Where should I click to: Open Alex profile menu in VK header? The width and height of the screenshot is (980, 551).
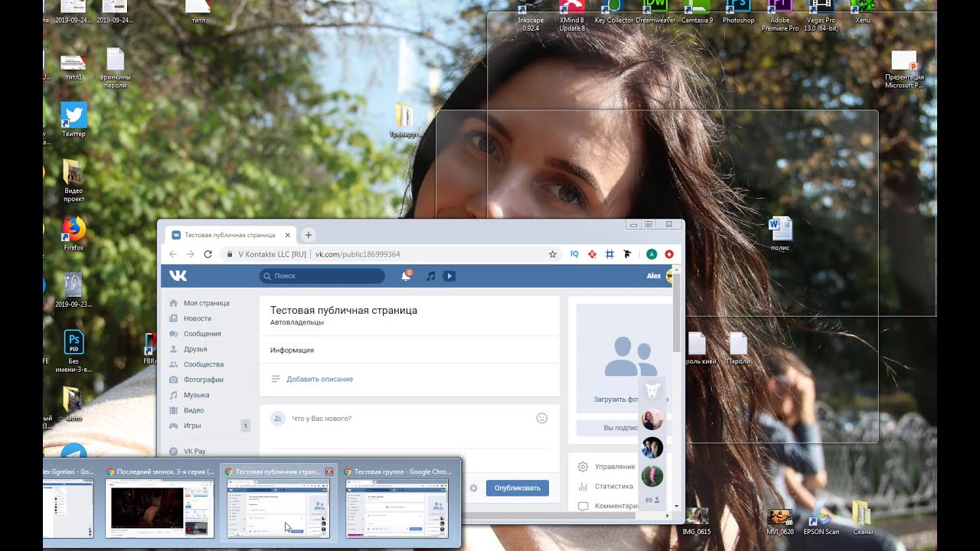[x=659, y=275]
